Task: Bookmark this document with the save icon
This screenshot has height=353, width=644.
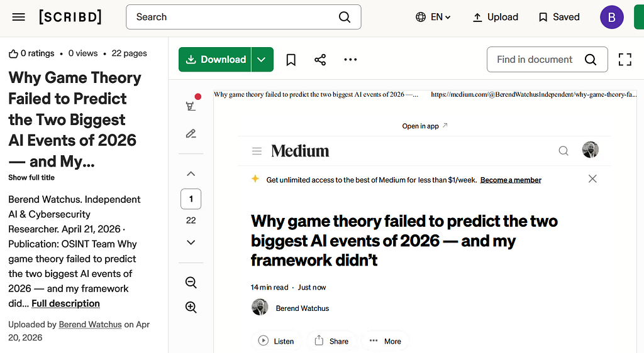Action: pyautogui.click(x=291, y=60)
